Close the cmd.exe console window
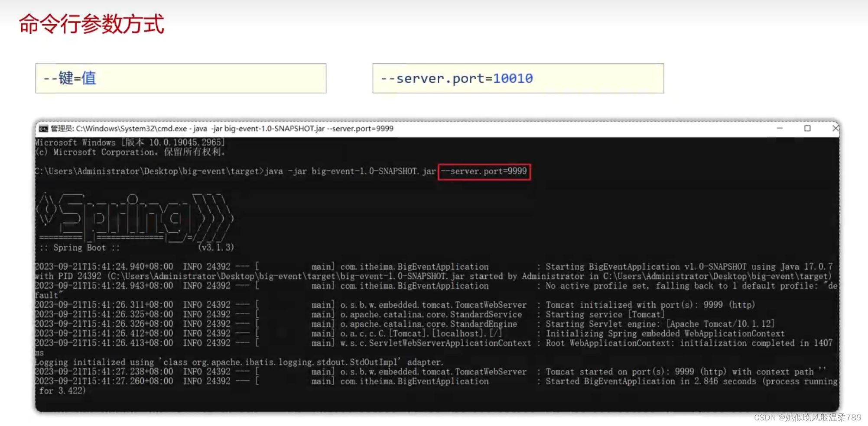This screenshot has width=868, height=426. pyautogui.click(x=835, y=128)
